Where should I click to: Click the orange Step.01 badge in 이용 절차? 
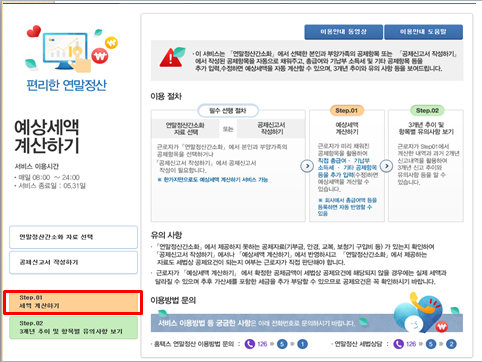[x=347, y=110]
